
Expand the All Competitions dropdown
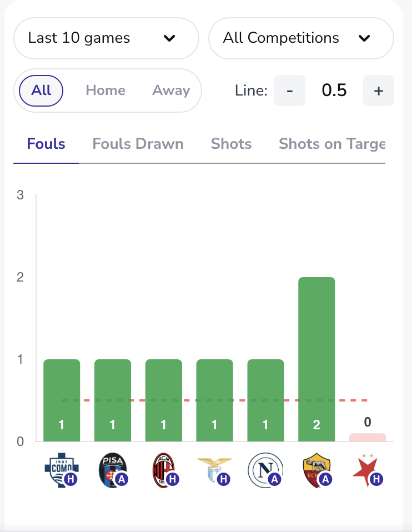point(301,38)
